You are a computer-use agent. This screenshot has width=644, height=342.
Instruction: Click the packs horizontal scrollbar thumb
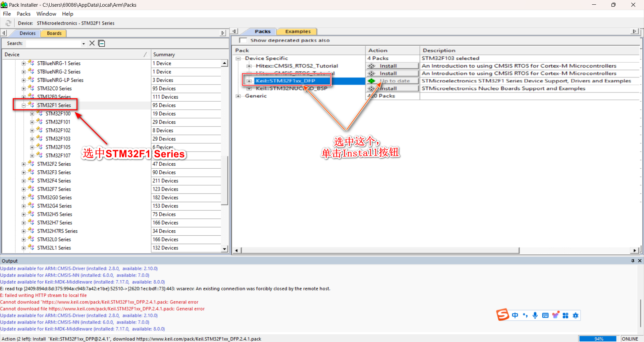click(x=380, y=250)
